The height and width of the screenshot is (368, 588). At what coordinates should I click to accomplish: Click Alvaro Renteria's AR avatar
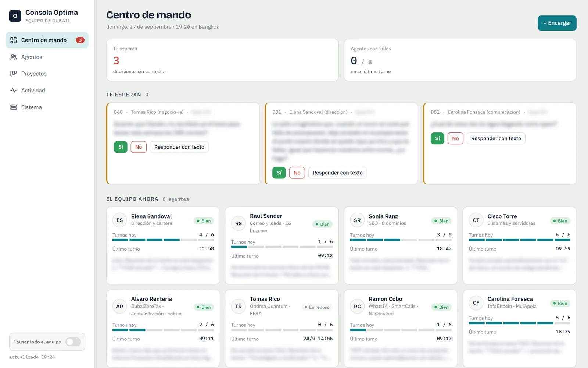tap(120, 306)
